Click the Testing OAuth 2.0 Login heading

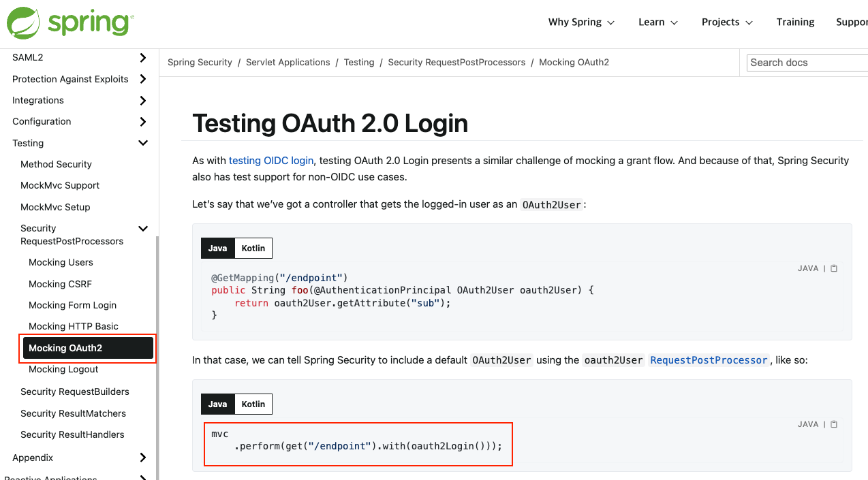click(x=330, y=123)
